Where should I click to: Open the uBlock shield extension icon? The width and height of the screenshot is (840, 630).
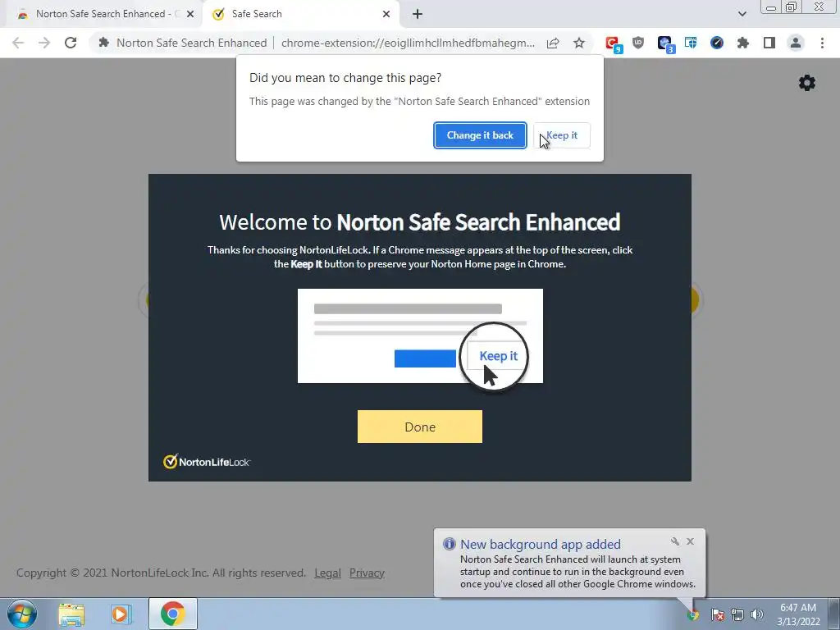point(638,43)
